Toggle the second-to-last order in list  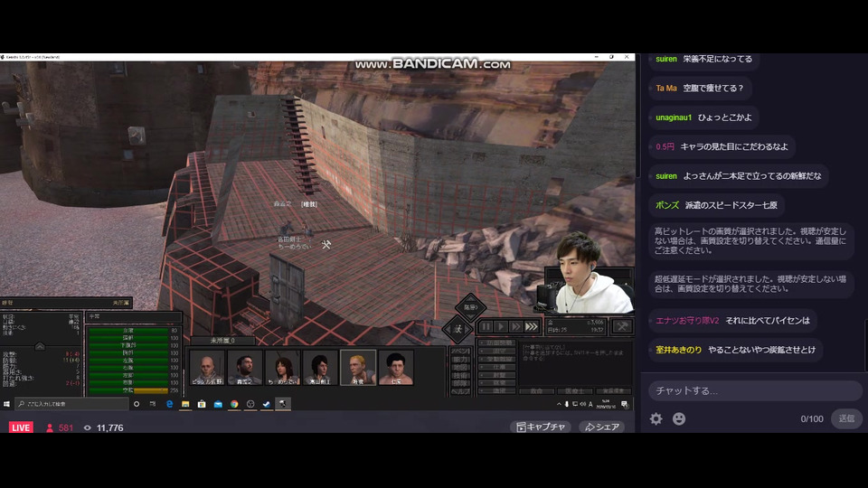pyautogui.click(x=497, y=382)
